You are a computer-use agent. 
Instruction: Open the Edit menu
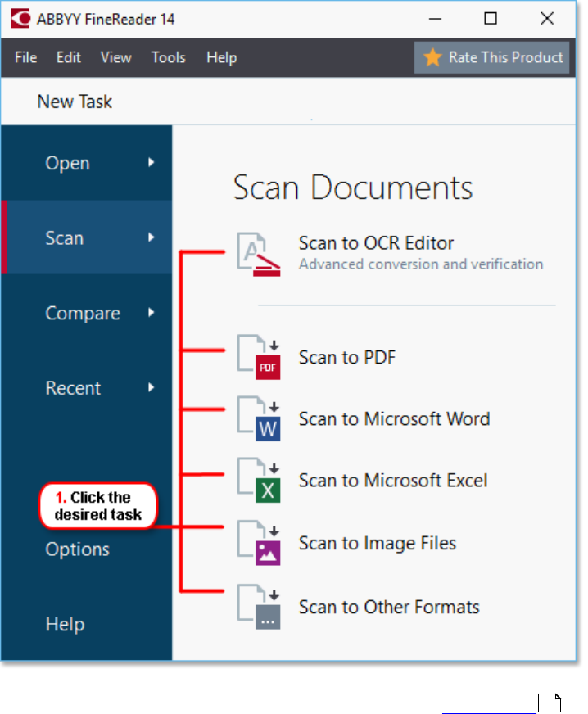click(69, 57)
